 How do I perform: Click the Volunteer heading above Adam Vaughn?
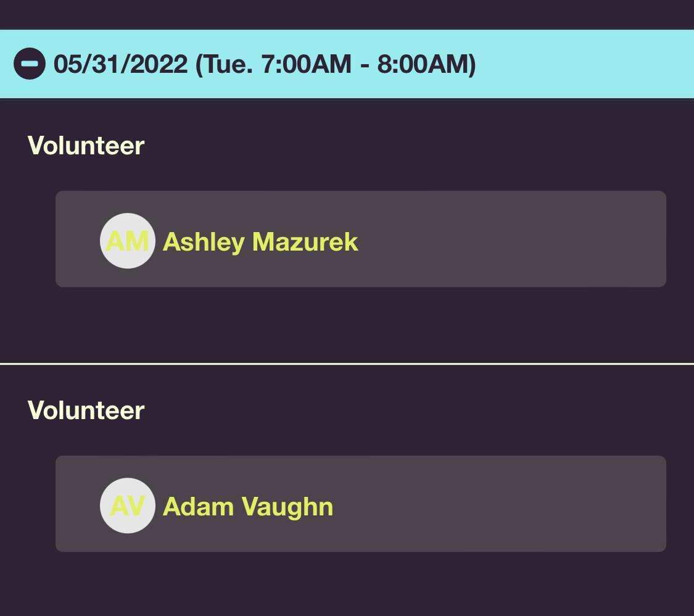coord(86,410)
